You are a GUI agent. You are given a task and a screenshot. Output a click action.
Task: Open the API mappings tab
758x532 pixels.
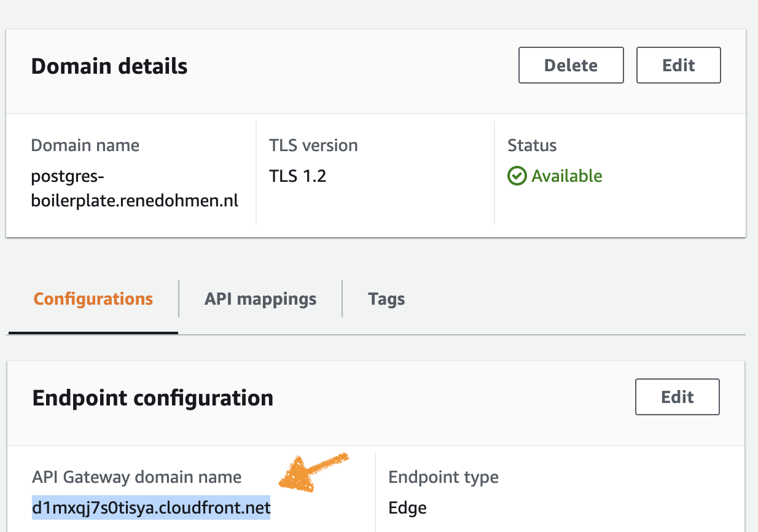[260, 299]
